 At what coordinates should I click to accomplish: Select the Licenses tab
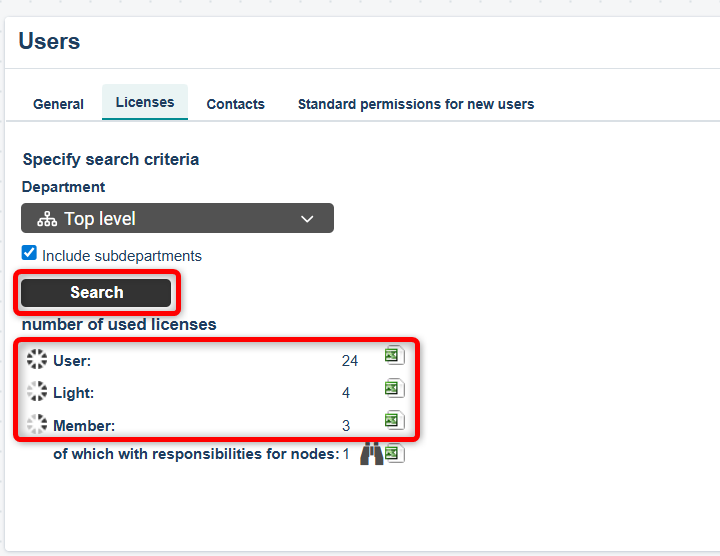click(145, 102)
